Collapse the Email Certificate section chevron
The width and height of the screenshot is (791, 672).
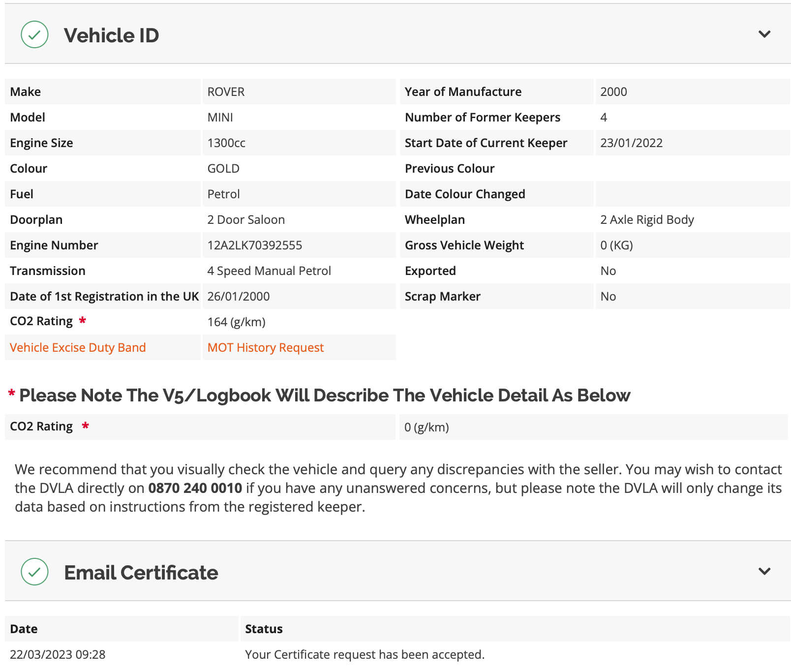click(764, 571)
